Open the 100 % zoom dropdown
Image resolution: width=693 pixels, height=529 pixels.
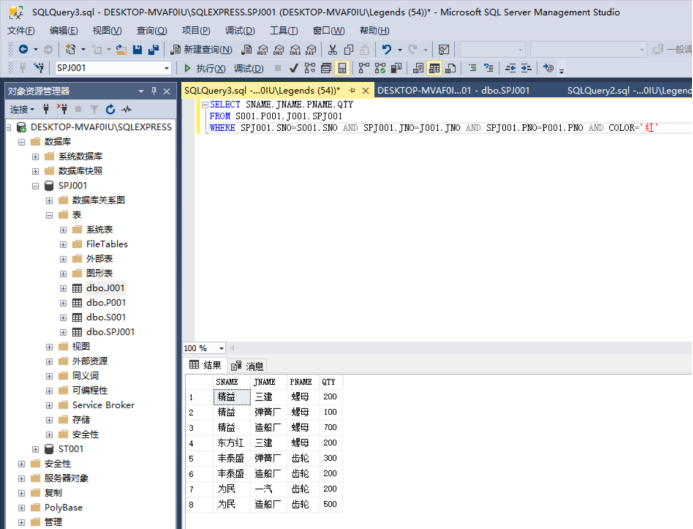(x=221, y=348)
